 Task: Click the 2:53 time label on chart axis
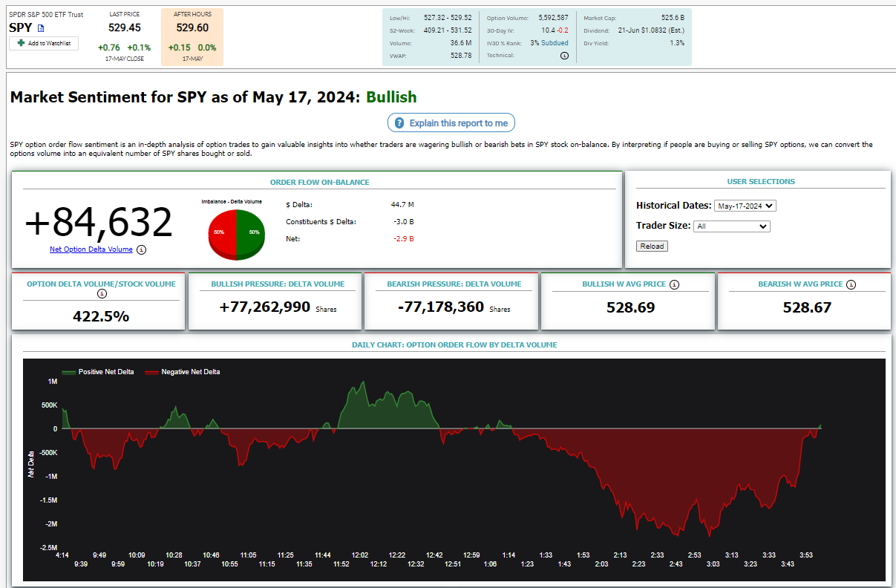[694, 555]
